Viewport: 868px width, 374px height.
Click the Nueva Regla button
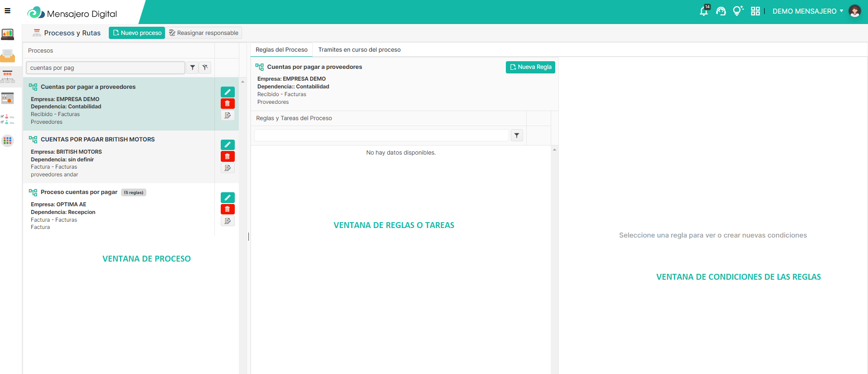click(x=530, y=67)
